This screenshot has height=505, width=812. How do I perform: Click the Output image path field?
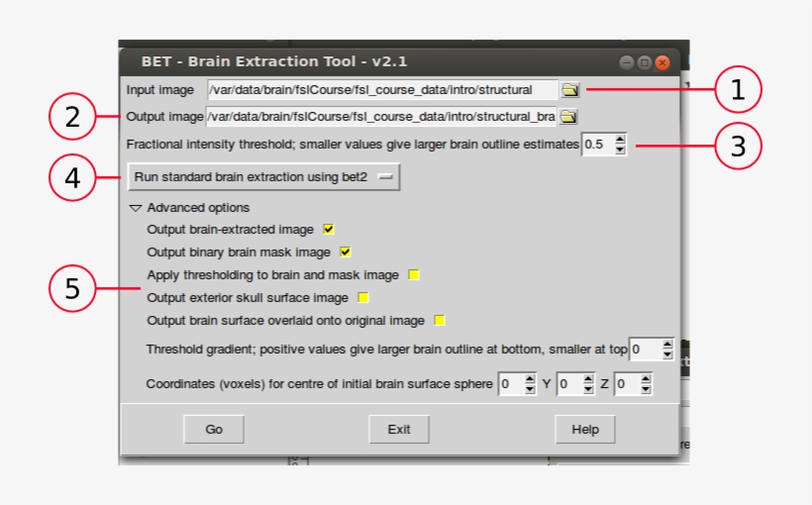pyautogui.click(x=381, y=117)
